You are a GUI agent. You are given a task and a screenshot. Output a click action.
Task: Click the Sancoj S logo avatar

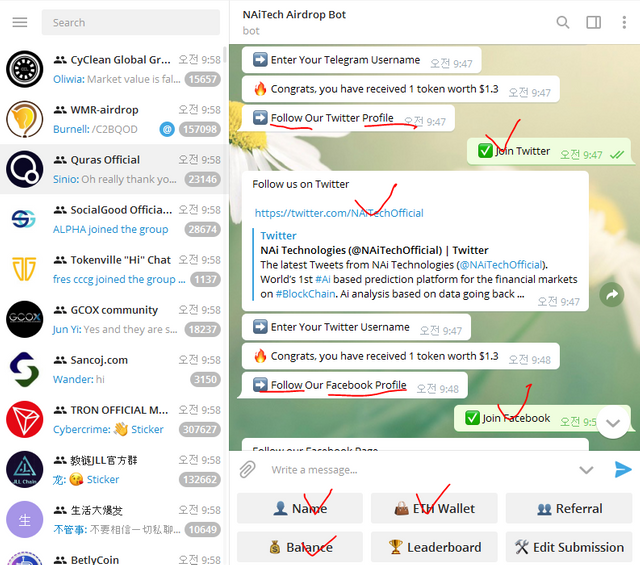coord(24,369)
